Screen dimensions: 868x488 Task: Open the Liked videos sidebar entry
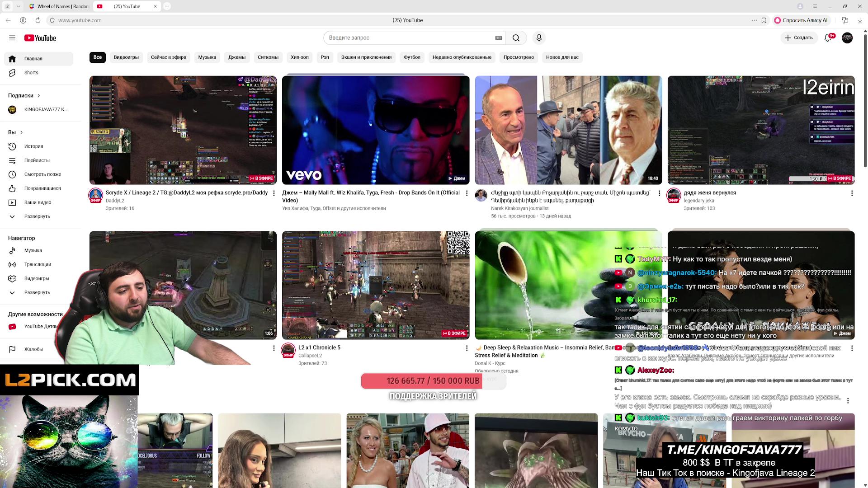(x=42, y=188)
